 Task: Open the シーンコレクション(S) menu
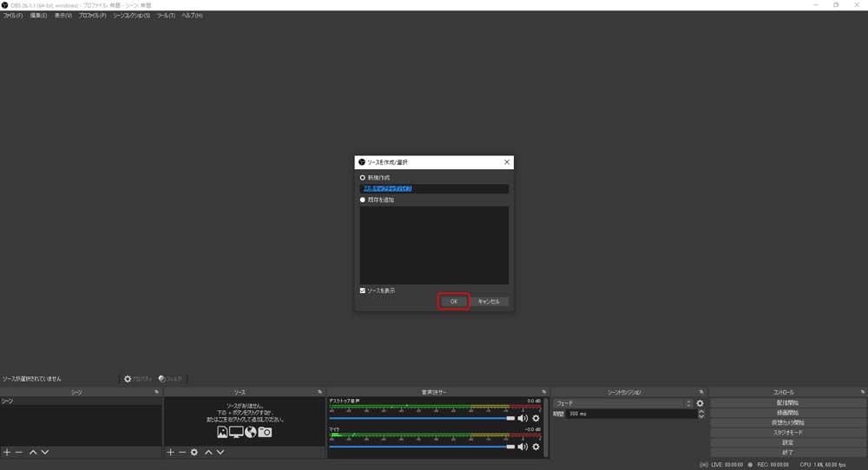pyautogui.click(x=132, y=16)
